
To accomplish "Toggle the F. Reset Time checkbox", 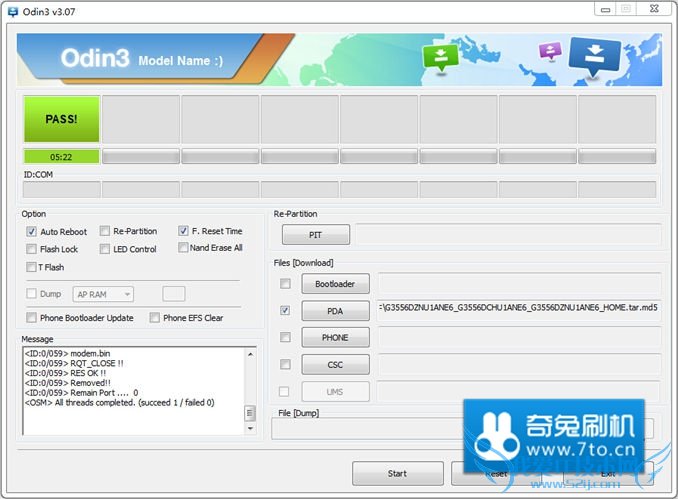I will 183,230.
